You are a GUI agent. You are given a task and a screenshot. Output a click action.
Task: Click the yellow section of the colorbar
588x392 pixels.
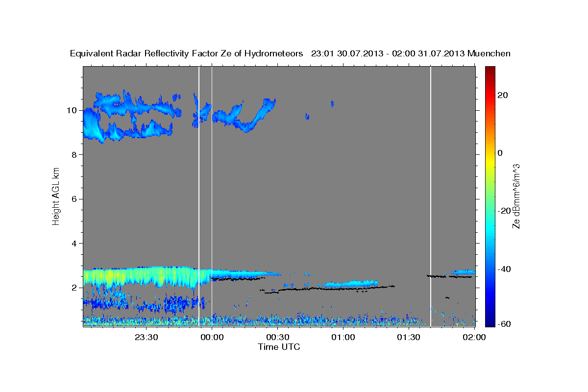coord(490,162)
